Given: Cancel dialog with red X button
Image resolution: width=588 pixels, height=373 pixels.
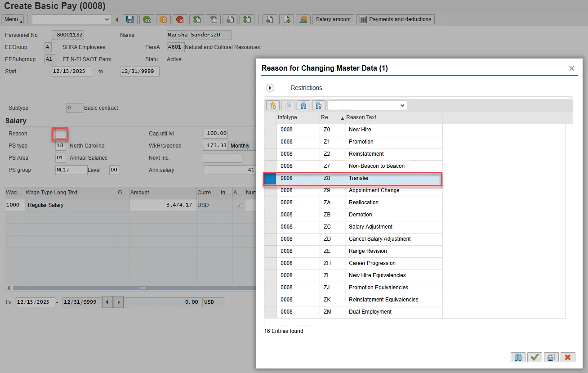Looking at the screenshot, I should pyautogui.click(x=567, y=357).
